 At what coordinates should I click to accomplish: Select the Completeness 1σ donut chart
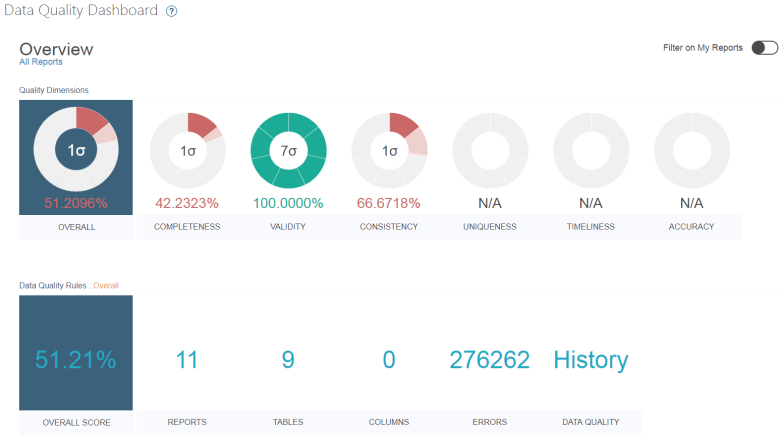pyautogui.click(x=188, y=150)
